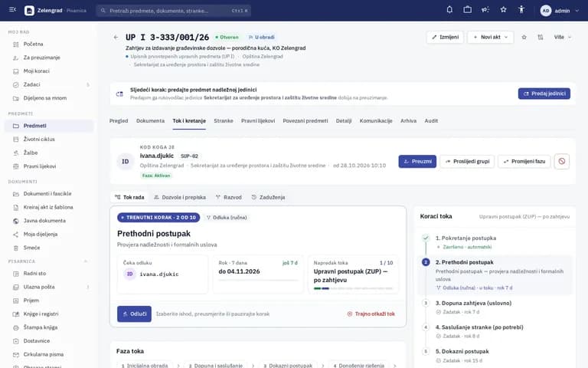Image resolution: width=588 pixels, height=368 pixels.
Task: Click Proslijedi grupi button
Action: (x=467, y=162)
